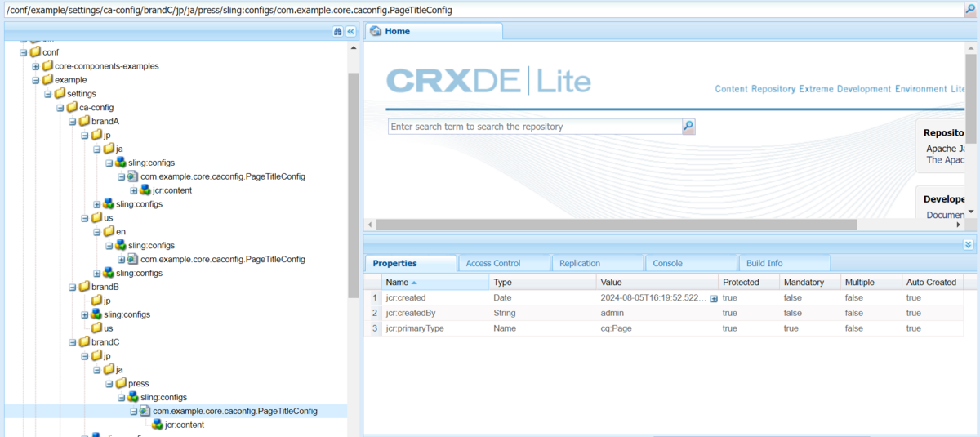Image resolution: width=980 pixels, height=437 pixels.
Task: Expand the jcr:created value with plus icon
Action: (x=714, y=299)
